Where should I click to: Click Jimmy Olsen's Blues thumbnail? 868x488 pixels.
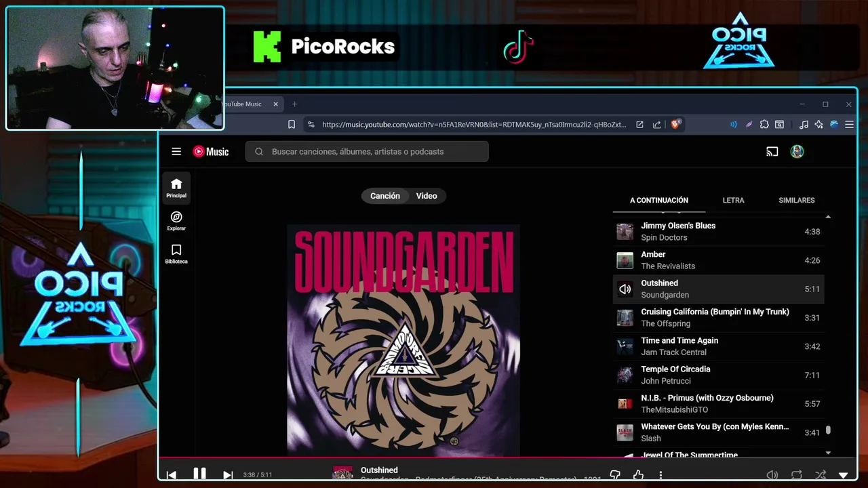pyautogui.click(x=625, y=232)
